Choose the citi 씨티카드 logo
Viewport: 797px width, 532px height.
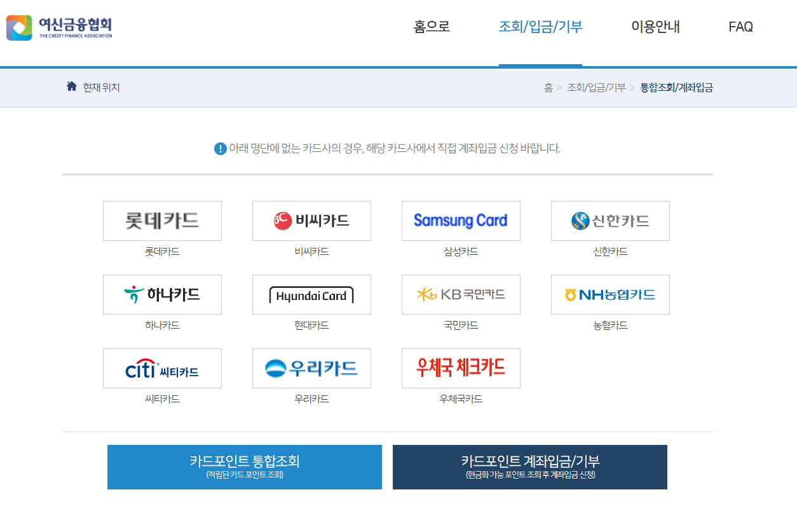(x=162, y=368)
